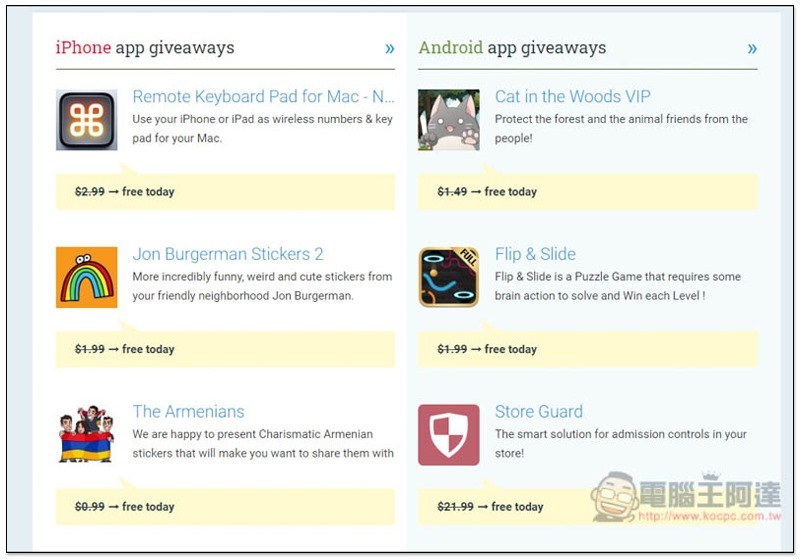This screenshot has width=800, height=559.
Task: Open Remote Keyboard Pad for Mac title link
Action: 263,96
